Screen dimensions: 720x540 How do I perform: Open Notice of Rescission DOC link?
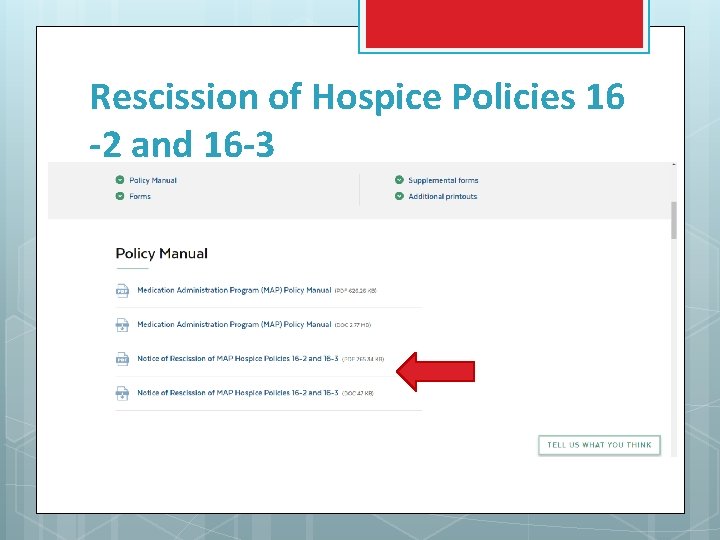pyautogui.click(x=238, y=393)
